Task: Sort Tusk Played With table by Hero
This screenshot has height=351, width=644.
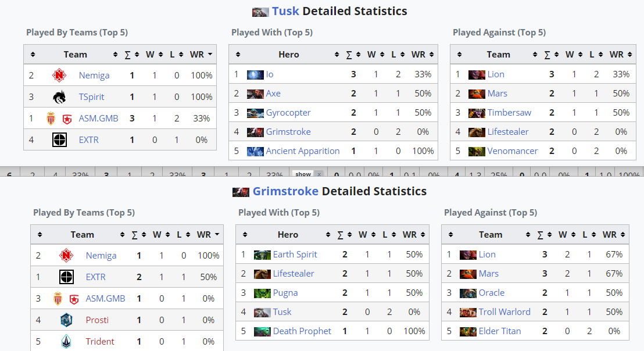Action: click(x=289, y=55)
